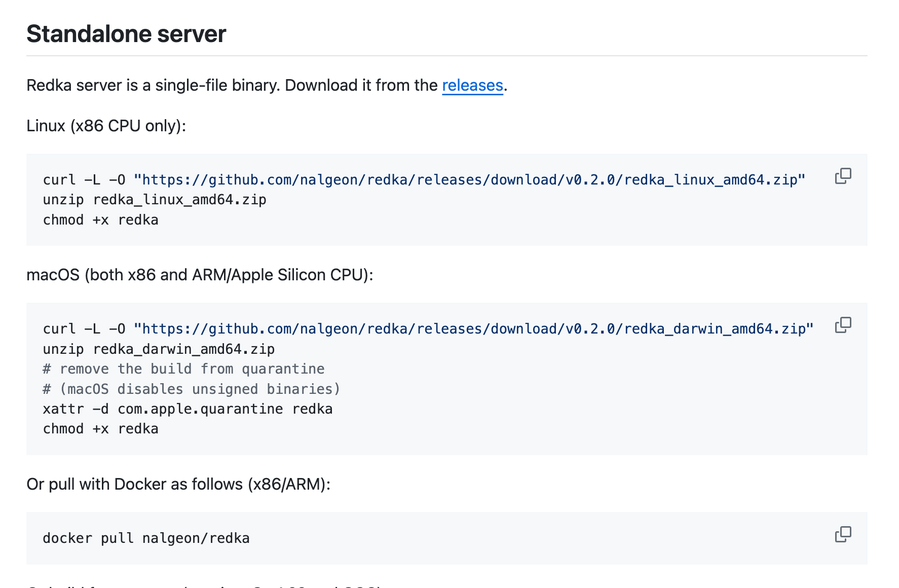This screenshot has height=588, width=899.
Task: Open the releases link
Action: click(x=472, y=85)
